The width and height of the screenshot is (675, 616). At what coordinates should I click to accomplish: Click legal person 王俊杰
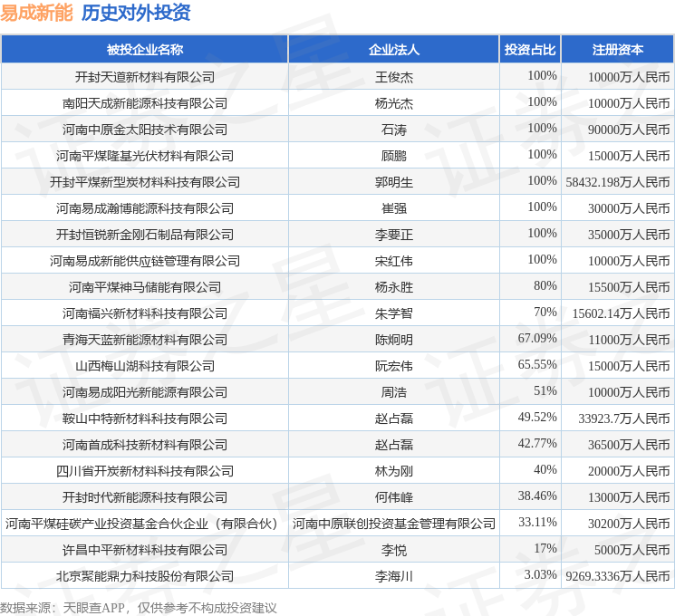(394, 77)
